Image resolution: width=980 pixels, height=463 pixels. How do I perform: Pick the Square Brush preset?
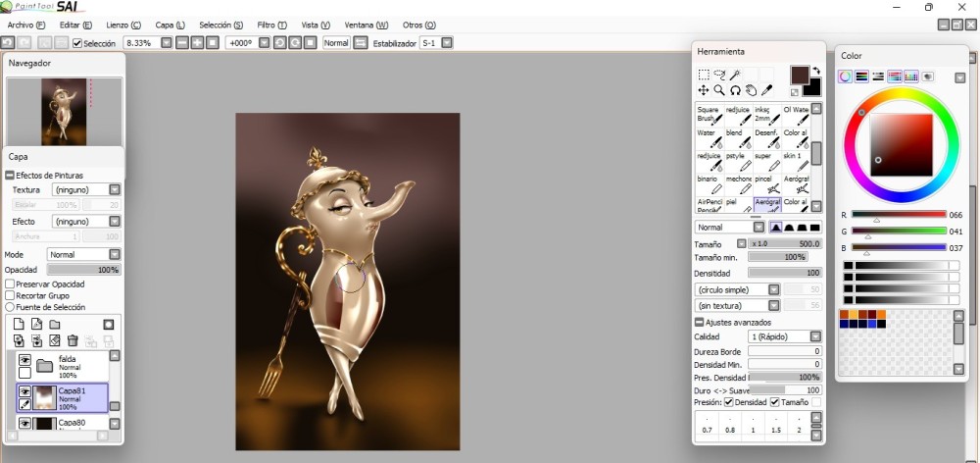pos(710,115)
